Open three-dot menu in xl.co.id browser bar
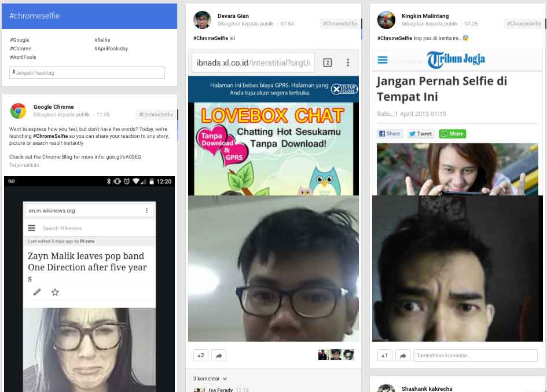The image size is (547, 392). [348, 63]
